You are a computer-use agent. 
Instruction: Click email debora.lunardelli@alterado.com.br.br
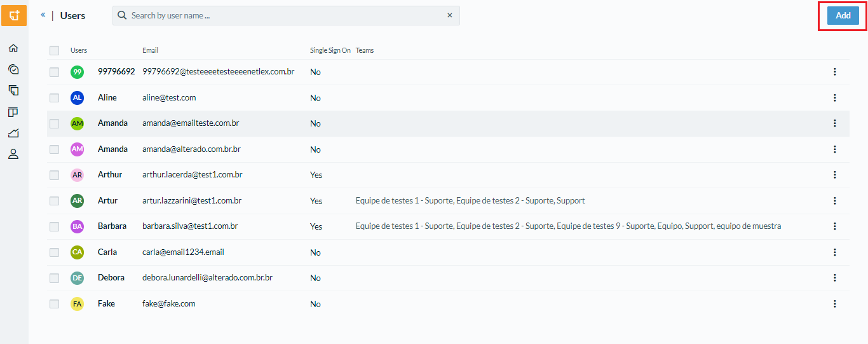[x=208, y=277]
